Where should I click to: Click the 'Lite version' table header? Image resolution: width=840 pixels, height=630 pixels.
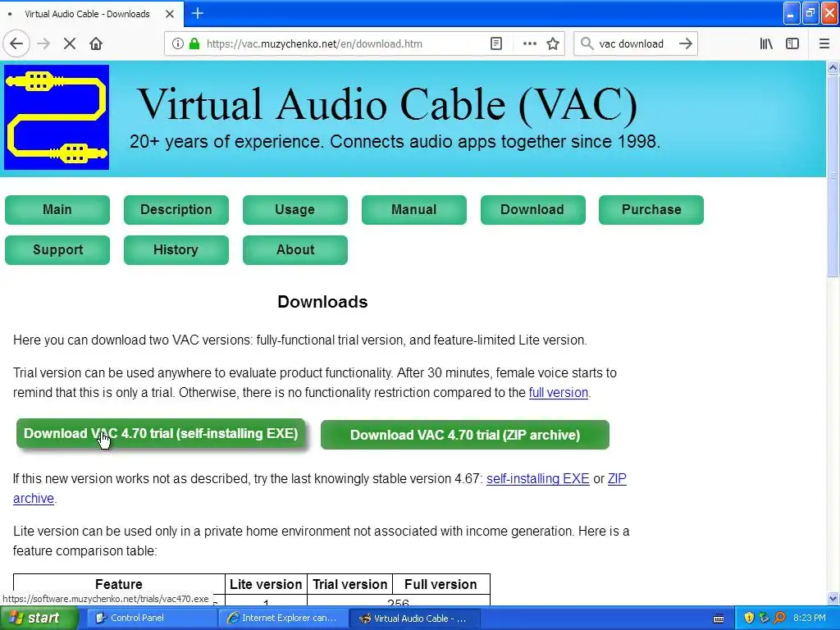pyautogui.click(x=266, y=584)
